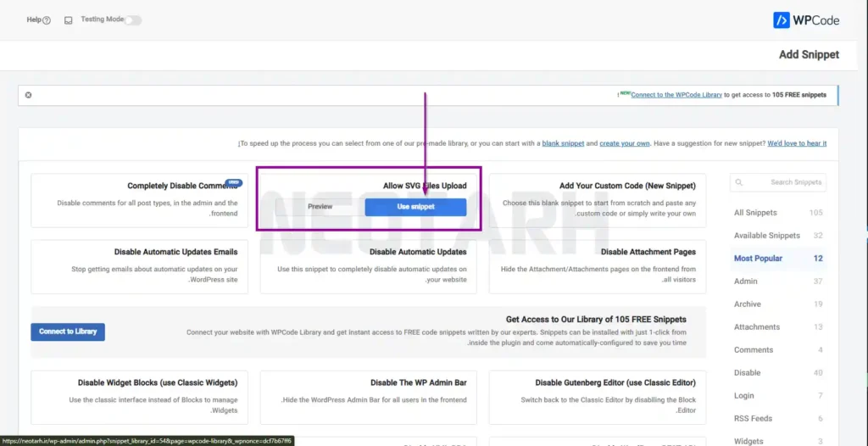Focus the Search Snippets field

click(x=778, y=182)
